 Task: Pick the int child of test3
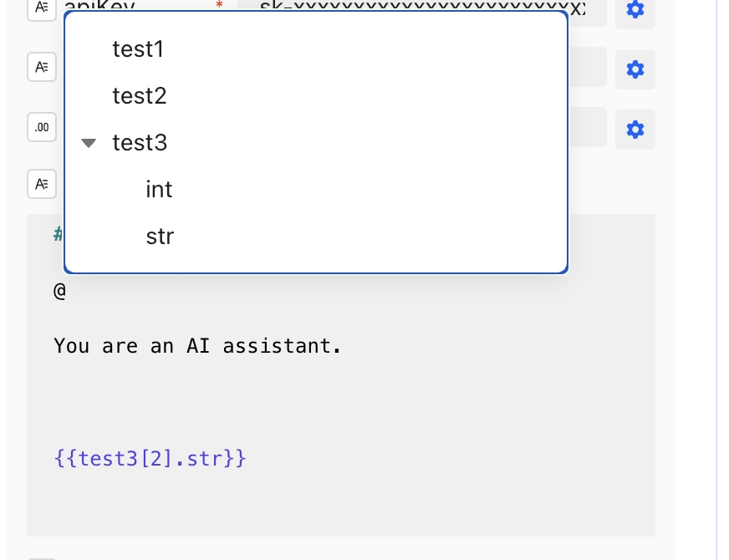pyautogui.click(x=159, y=190)
